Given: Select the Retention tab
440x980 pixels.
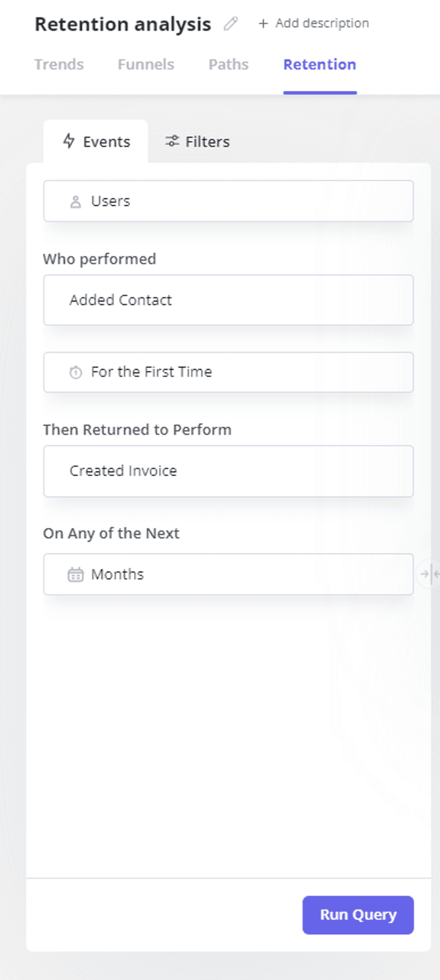Looking at the screenshot, I should 320,64.
